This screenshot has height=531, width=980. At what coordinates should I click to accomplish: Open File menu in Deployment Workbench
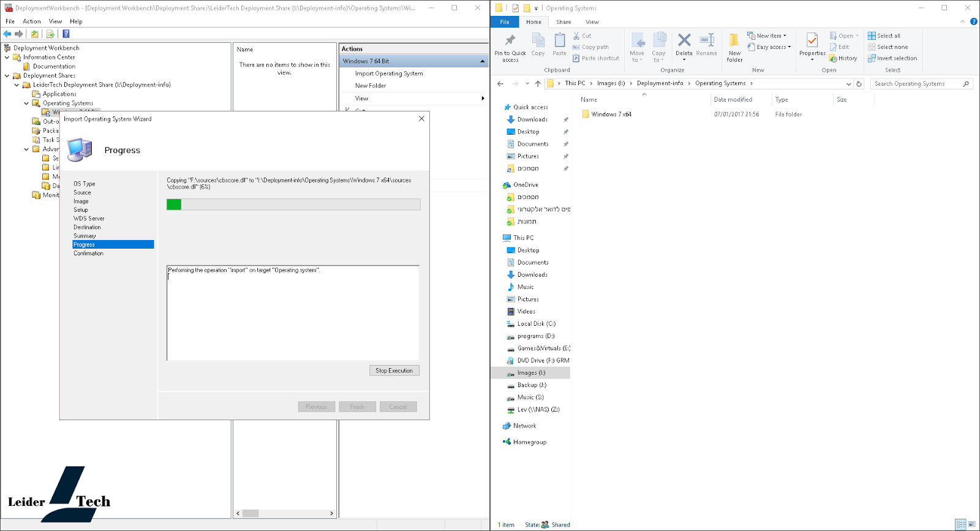point(10,21)
